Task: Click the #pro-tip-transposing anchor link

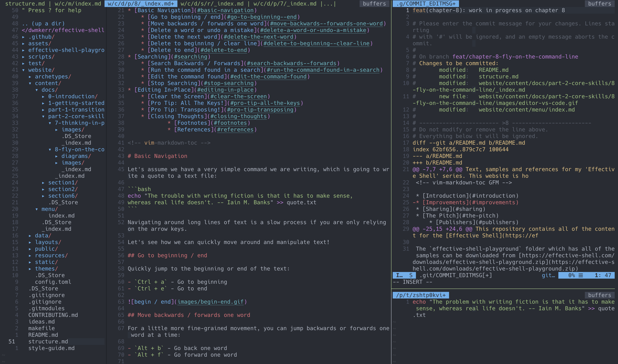Action: pyautogui.click(x=260, y=110)
